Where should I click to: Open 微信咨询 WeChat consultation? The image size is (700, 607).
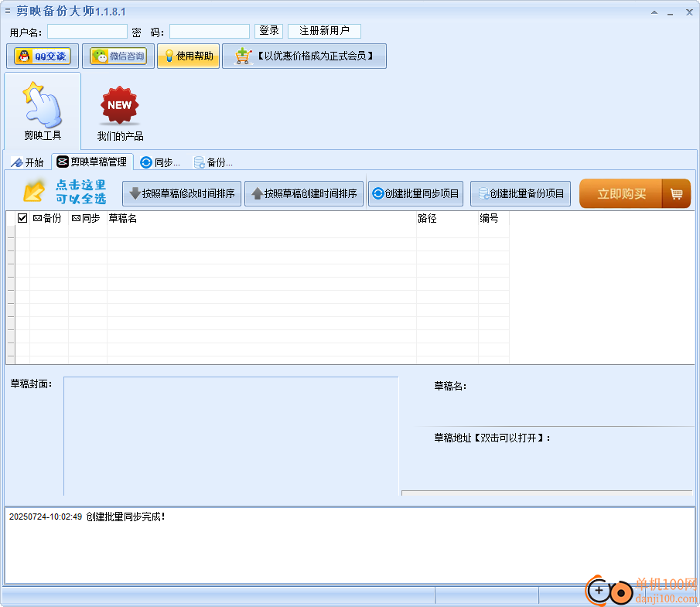coord(118,56)
